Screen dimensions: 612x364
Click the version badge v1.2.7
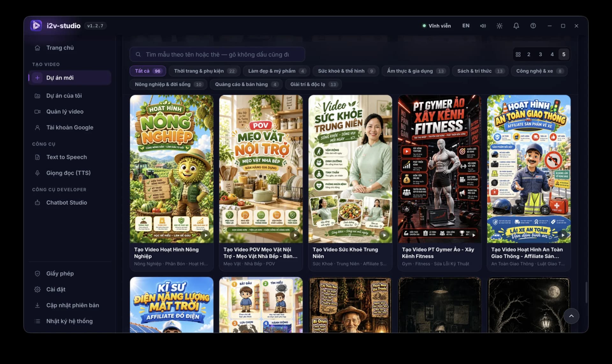coord(95,26)
